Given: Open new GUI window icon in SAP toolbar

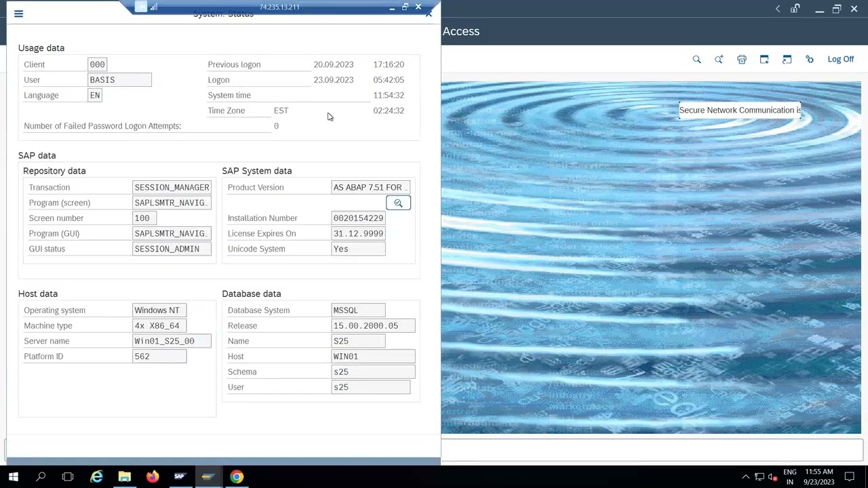Looking at the screenshot, I should tap(764, 60).
